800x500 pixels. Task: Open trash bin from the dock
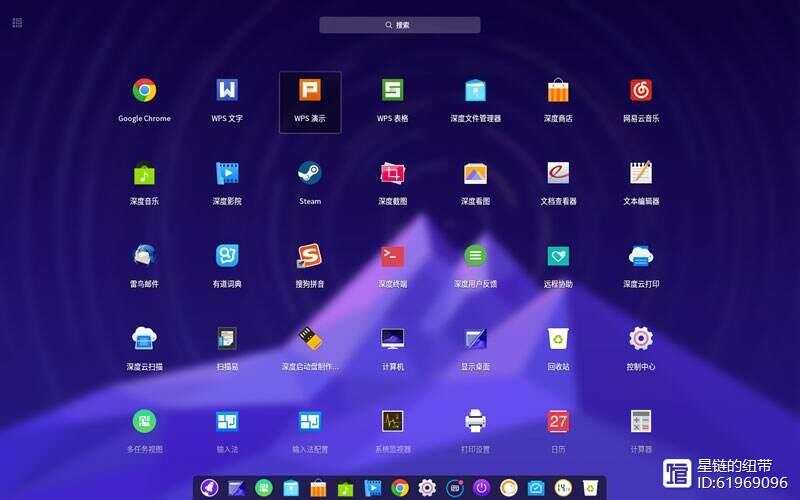[x=590, y=488]
